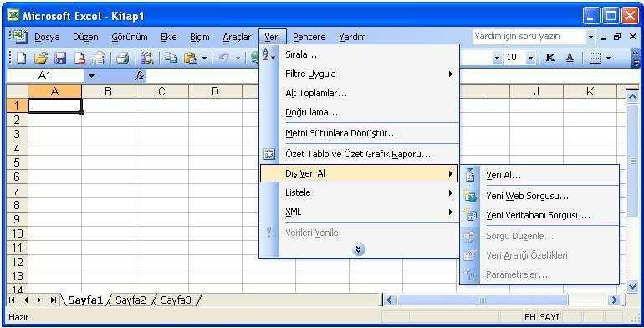This screenshot has width=644, height=328.
Task: Expand the menu with the double-chevron arrow
Action: point(359,249)
